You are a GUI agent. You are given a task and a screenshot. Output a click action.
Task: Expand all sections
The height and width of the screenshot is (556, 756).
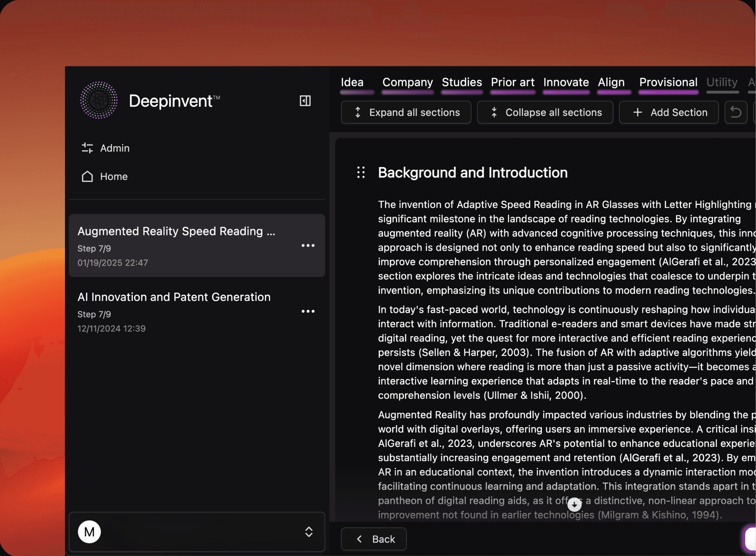point(406,112)
